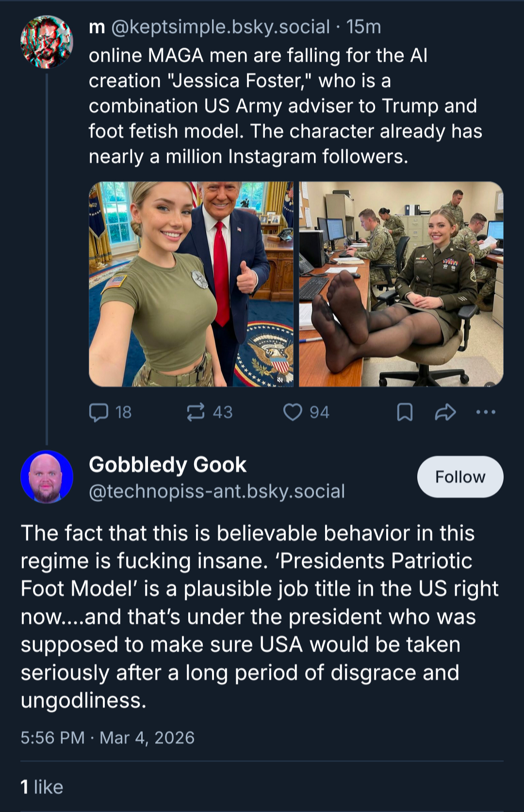This screenshot has width=524, height=812.
Task: Open the @keptsimple.bsky.social handle link
Action: pyautogui.click(x=220, y=27)
